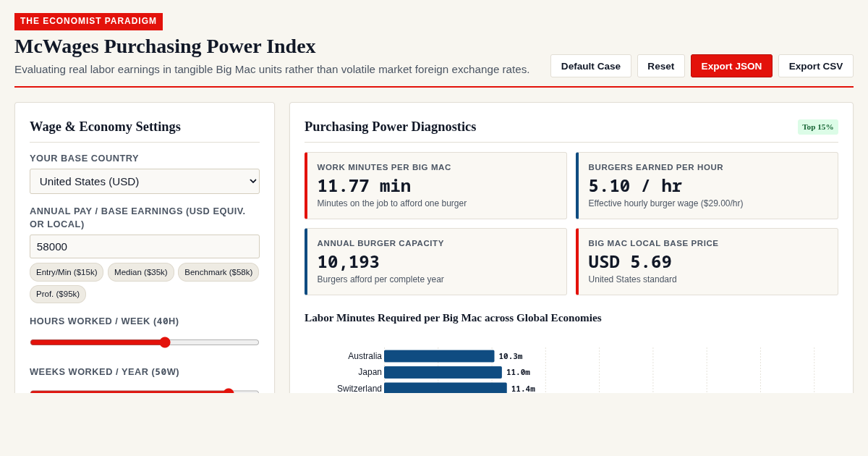Click the Switzerland country label in chart
Image resolution: width=868 pixels, height=456 pixels.
(359, 389)
